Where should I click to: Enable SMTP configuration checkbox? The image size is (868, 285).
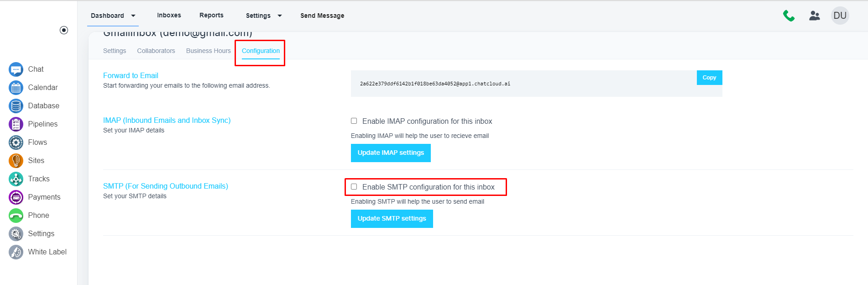[354, 187]
